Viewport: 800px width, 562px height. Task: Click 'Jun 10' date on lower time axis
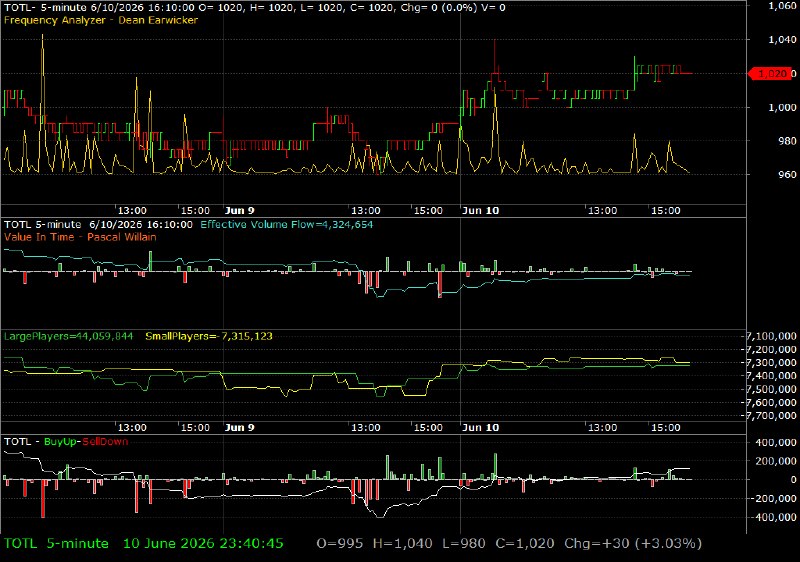480,427
